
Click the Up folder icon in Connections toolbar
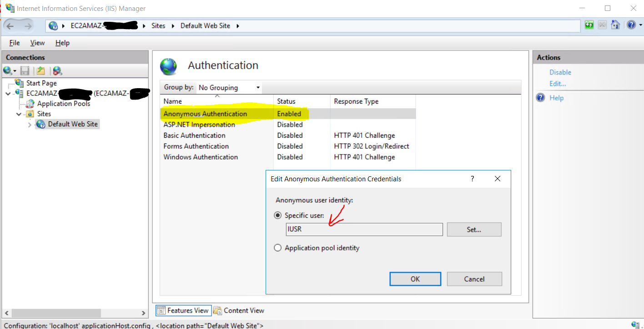click(41, 70)
